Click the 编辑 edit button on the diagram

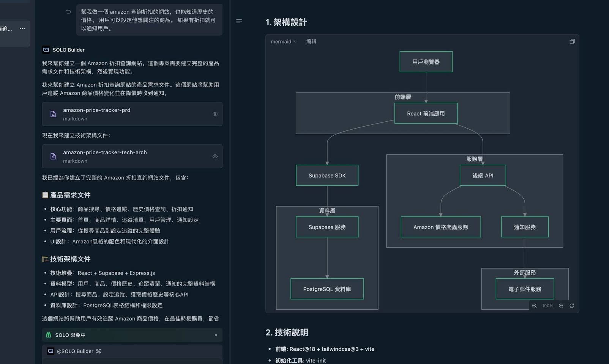pyautogui.click(x=311, y=42)
